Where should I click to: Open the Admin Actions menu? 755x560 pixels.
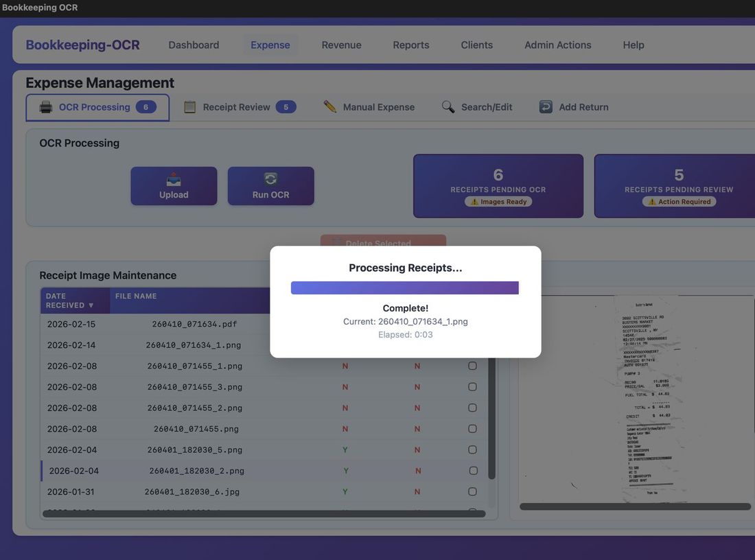[557, 44]
